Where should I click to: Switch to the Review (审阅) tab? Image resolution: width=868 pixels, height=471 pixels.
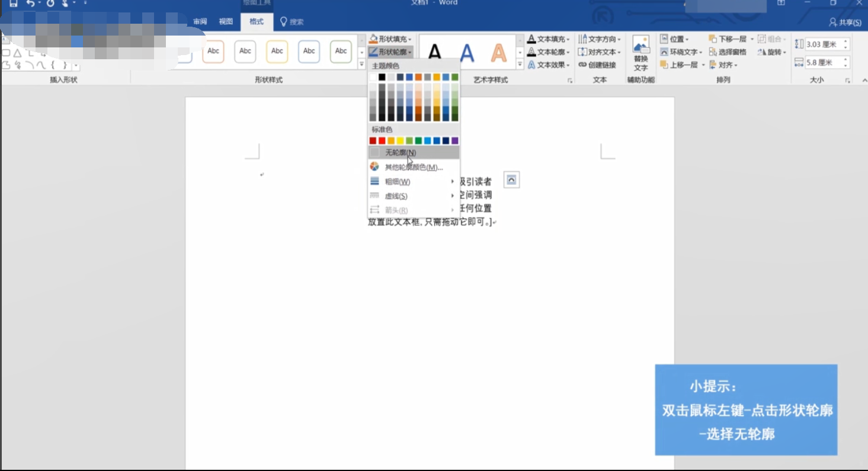pyautogui.click(x=200, y=22)
